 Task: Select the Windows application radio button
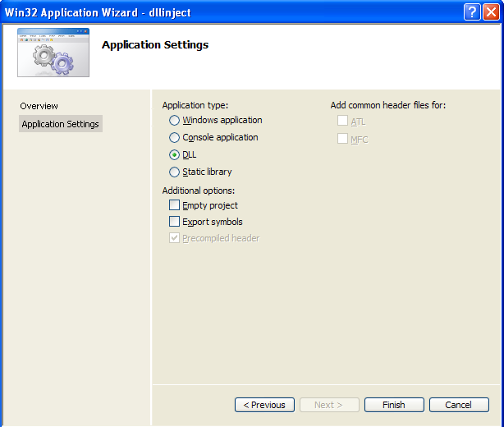174,121
